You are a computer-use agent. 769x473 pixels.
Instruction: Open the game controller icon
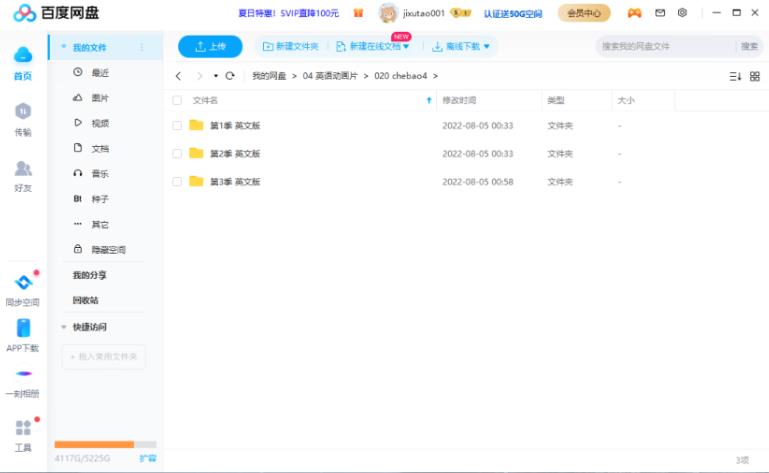[635, 13]
